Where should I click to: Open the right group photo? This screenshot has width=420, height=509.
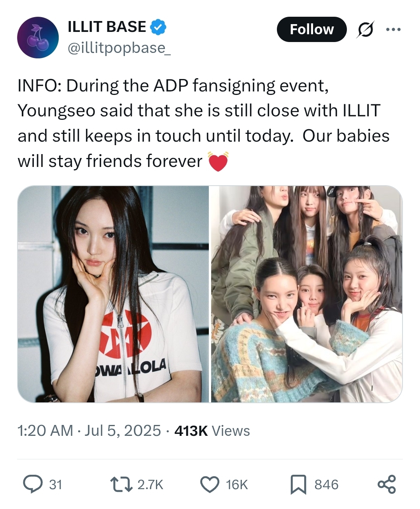tap(307, 294)
